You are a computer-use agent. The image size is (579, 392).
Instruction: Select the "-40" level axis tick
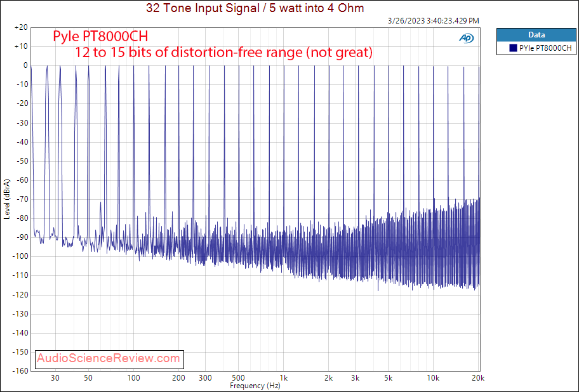point(22,142)
